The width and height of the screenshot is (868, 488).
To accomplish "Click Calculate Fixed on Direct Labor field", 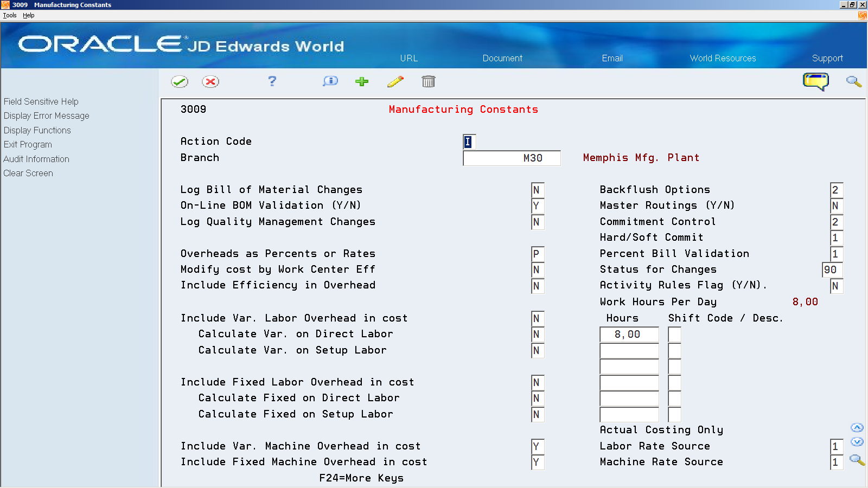I will pos(538,398).
